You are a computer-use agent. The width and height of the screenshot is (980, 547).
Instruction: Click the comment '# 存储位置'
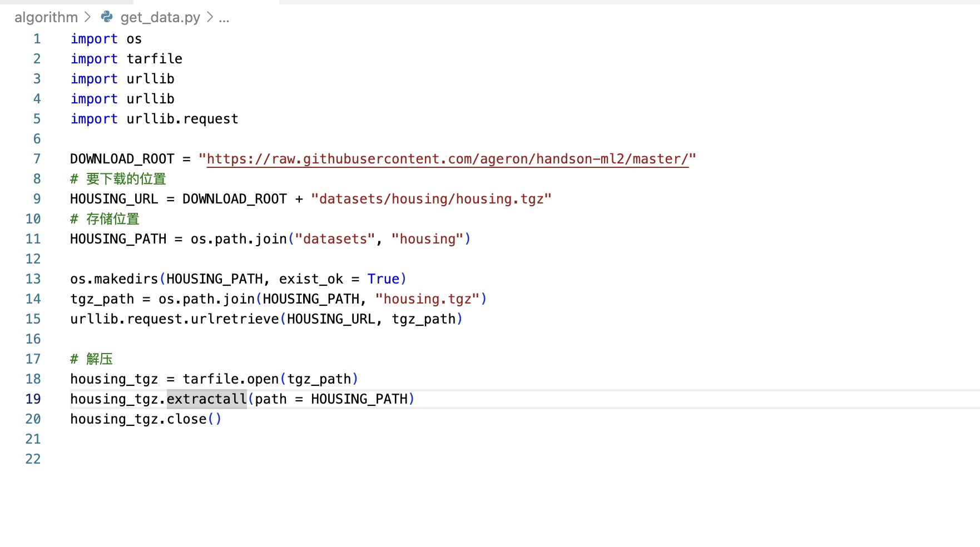click(x=105, y=219)
